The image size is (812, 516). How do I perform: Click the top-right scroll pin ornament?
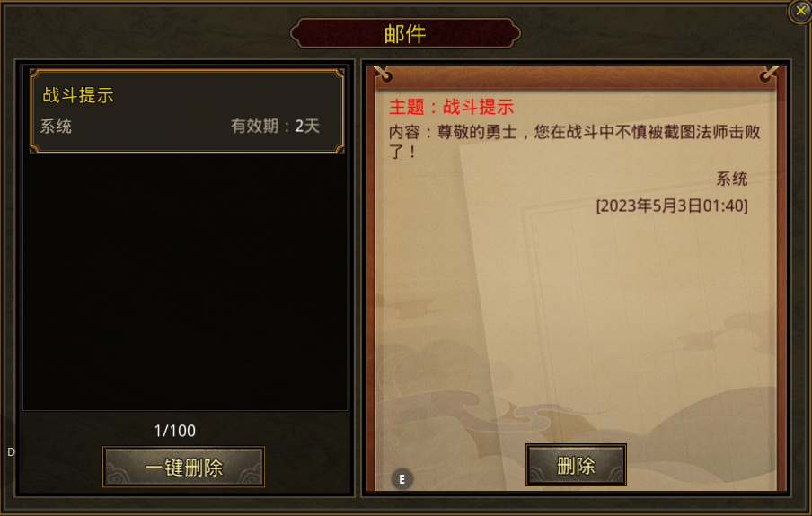(x=769, y=74)
